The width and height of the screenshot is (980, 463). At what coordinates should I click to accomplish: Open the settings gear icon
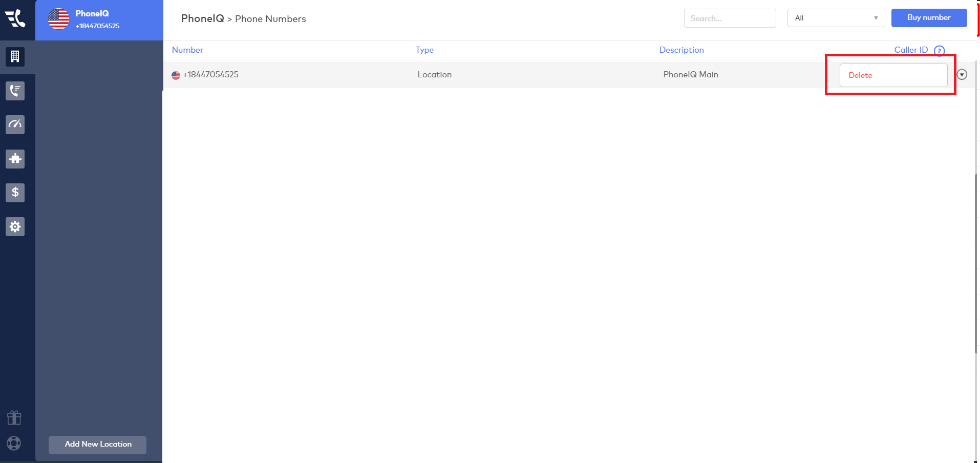(15, 226)
